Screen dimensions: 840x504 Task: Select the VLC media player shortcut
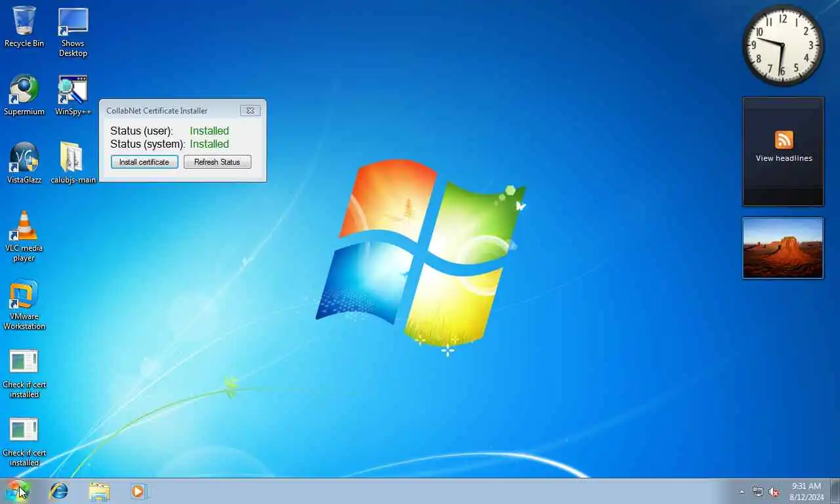24,236
